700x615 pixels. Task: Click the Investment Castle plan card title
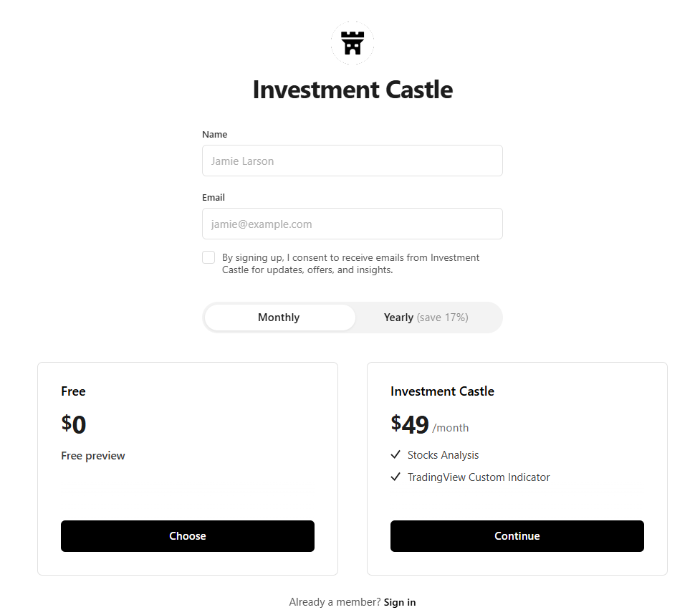[x=442, y=391]
